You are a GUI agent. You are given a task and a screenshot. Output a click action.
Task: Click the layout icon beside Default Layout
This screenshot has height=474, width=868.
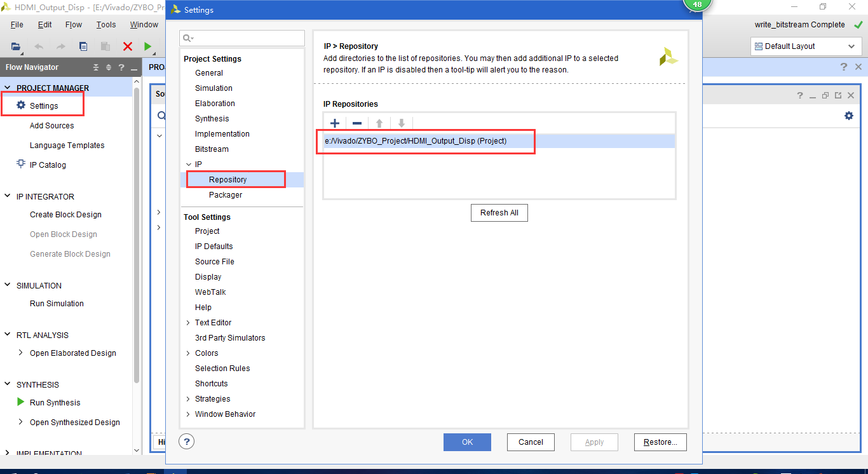[758, 46]
